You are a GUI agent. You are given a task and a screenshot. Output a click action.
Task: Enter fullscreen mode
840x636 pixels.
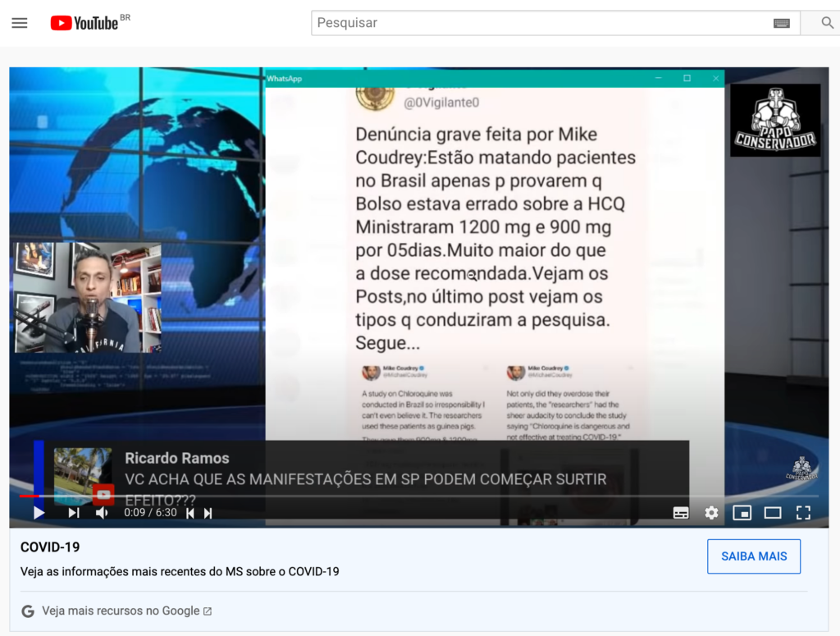[803, 513]
